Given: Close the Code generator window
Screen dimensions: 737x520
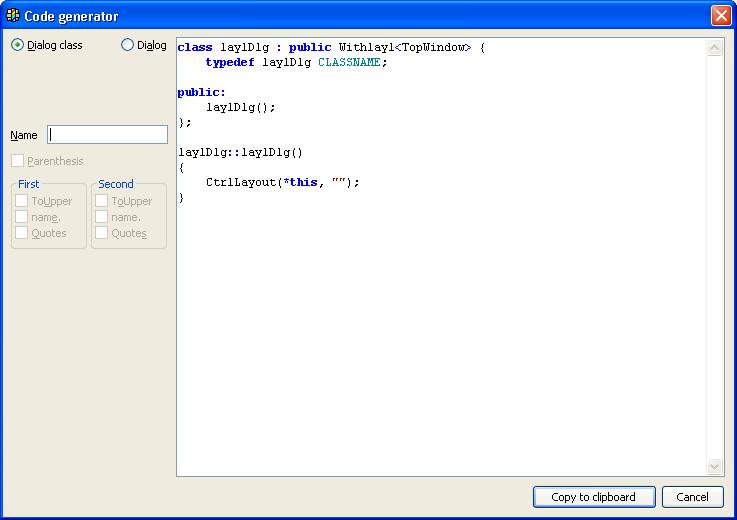Looking at the screenshot, I should (720, 16).
